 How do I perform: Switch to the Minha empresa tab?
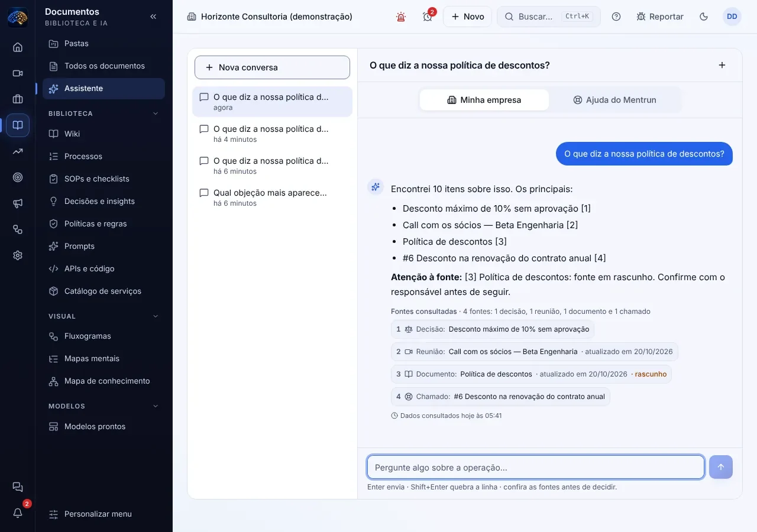tap(484, 100)
